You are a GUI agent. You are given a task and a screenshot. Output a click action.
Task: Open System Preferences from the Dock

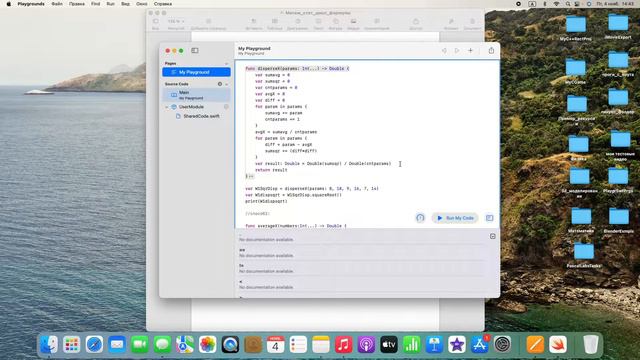pos(502,345)
